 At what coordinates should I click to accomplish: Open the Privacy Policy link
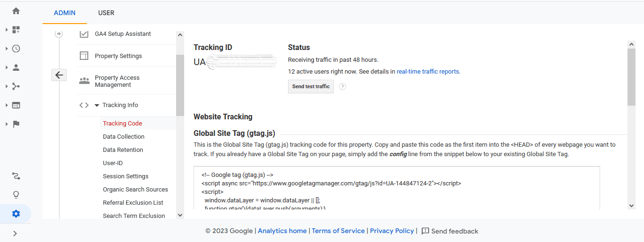point(392,231)
